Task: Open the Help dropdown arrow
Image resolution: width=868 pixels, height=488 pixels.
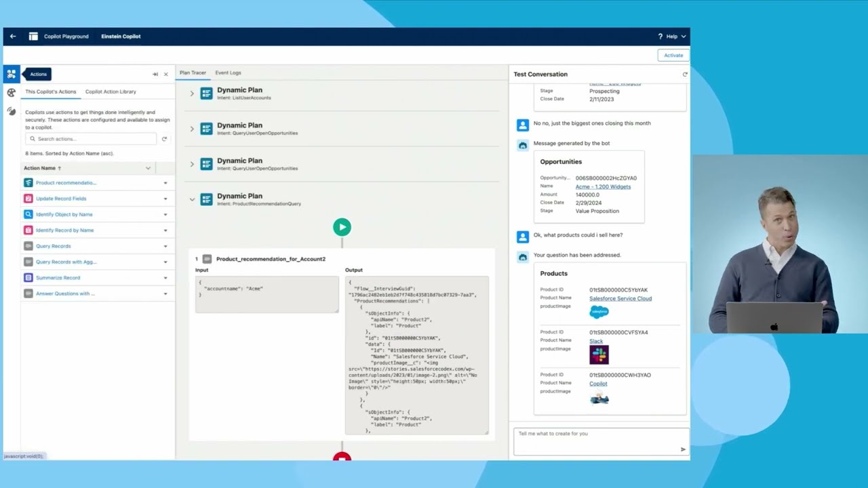Action: point(684,37)
